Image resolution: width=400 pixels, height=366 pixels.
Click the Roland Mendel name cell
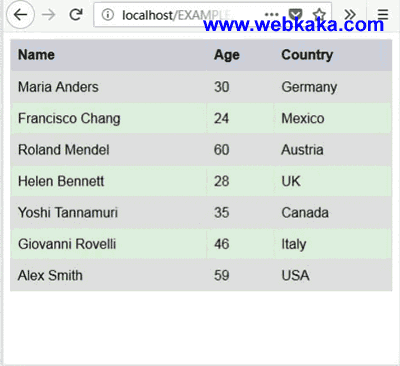click(x=109, y=150)
